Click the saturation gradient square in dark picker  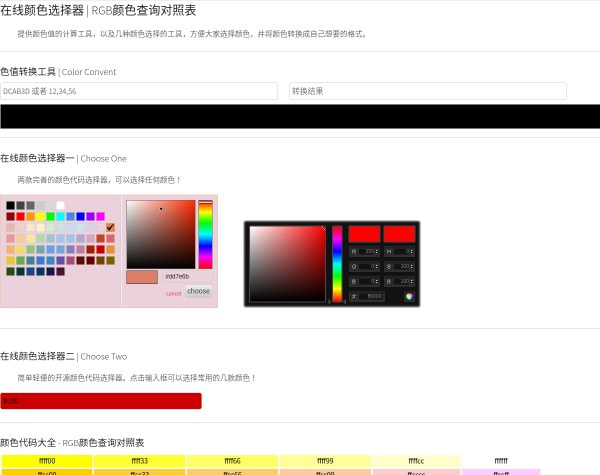point(287,263)
